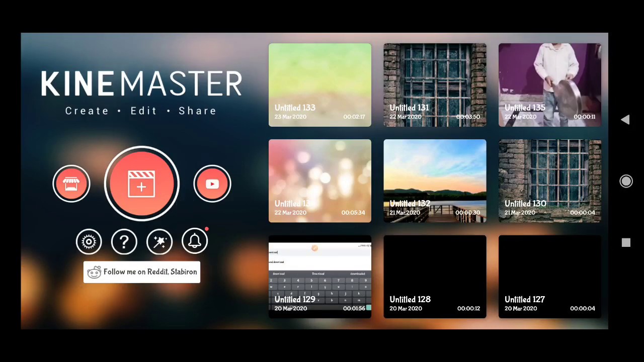Open the settings gear
Image resolution: width=644 pixels, height=362 pixels.
point(89,242)
